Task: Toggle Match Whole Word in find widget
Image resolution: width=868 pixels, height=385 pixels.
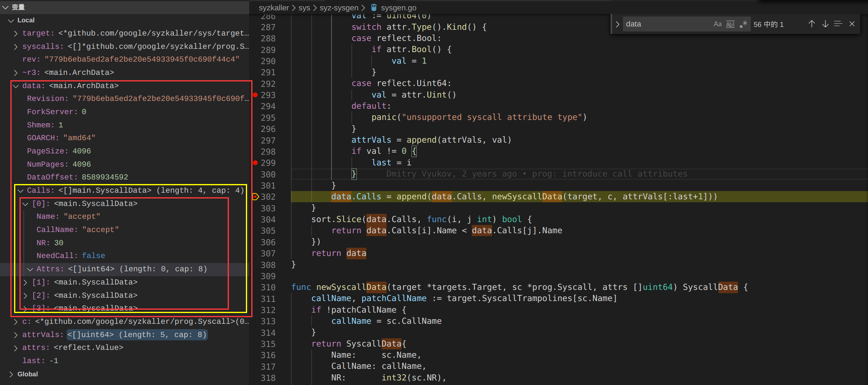Action: tap(730, 24)
